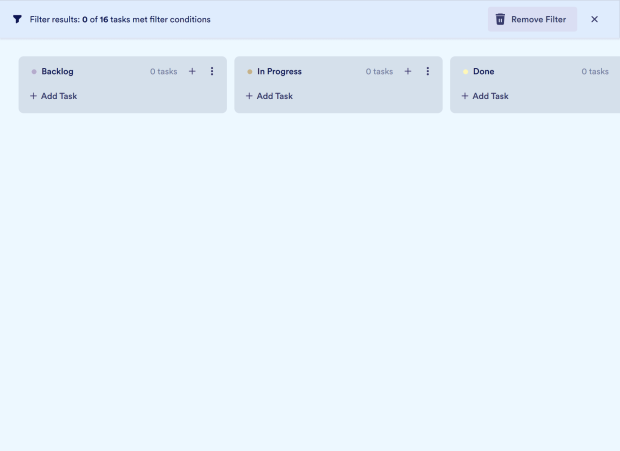Click the funnel filter icon

[x=17, y=19]
